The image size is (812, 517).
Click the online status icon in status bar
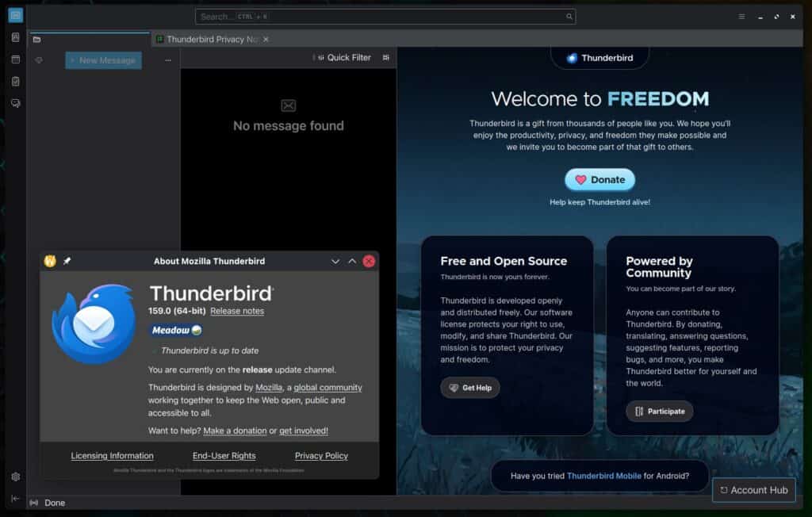(34, 503)
